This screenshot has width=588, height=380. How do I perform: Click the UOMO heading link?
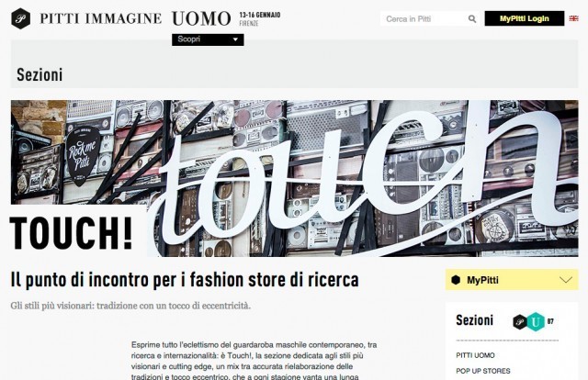pyautogui.click(x=201, y=18)
